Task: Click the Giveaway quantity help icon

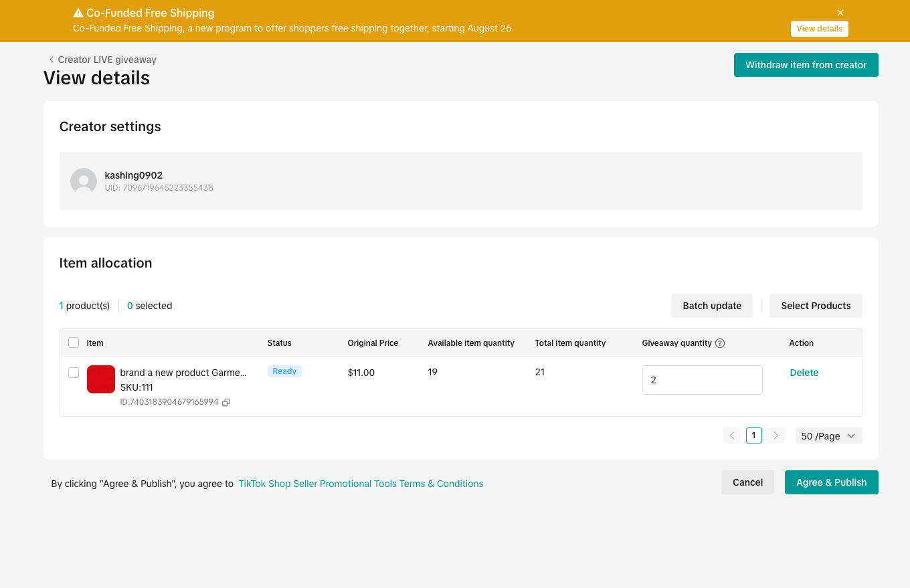Action: 720,343
